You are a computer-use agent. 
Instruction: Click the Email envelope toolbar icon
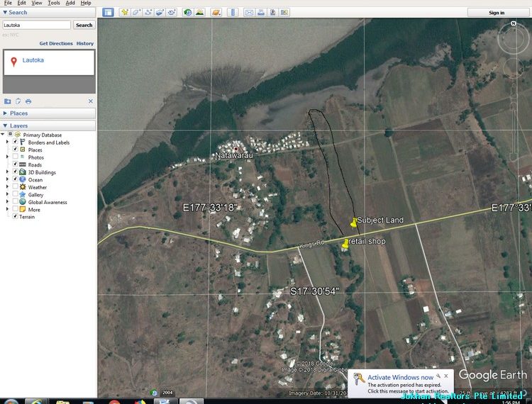249,13
